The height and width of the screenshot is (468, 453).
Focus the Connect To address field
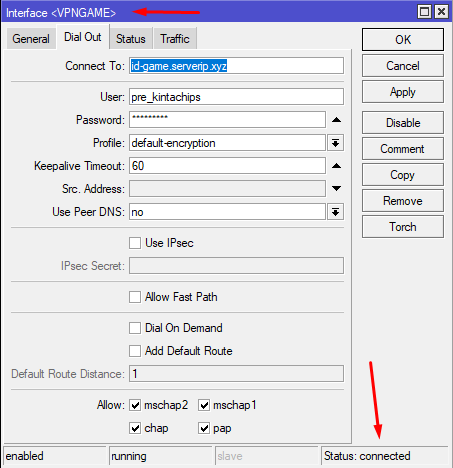236,66
